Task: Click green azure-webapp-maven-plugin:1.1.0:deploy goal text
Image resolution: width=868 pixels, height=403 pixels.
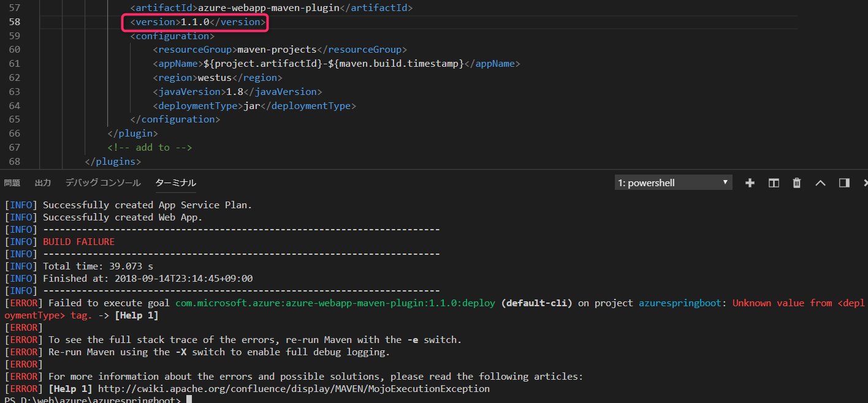Action: tap(335, 303)
